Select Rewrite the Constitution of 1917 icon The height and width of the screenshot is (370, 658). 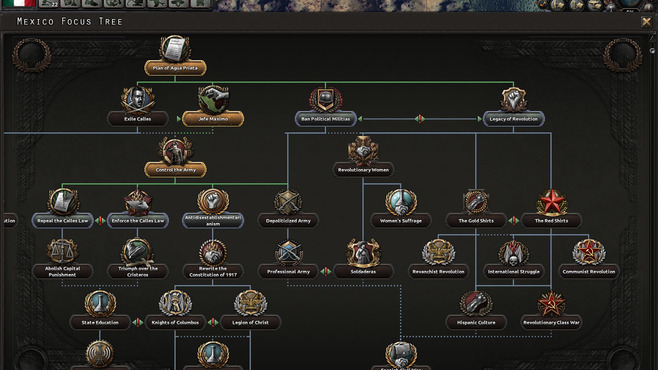(213, 253)
